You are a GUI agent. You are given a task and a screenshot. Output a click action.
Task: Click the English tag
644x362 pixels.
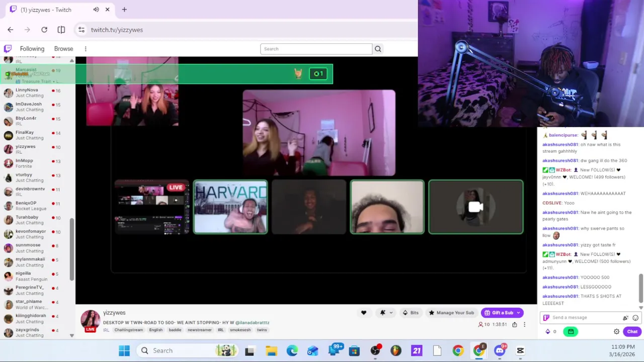(x=156, y=330)
